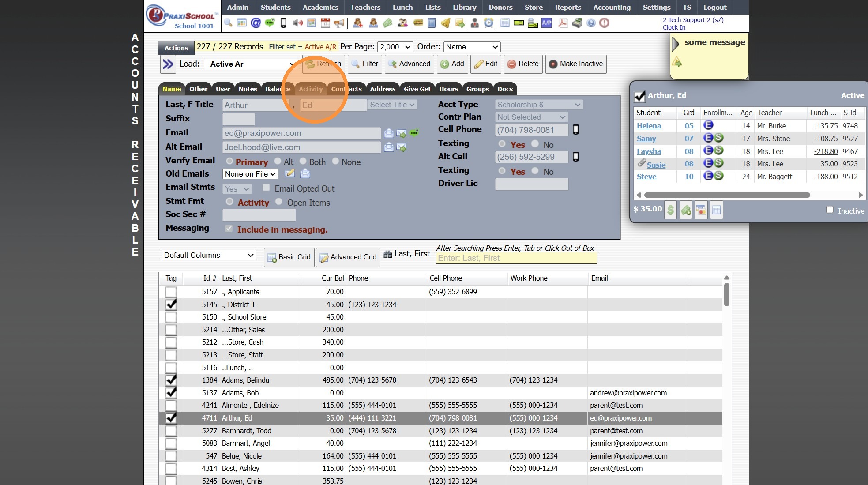Toggle tag checkbox for Adams, Belinda row
868x485 pixels.
pos(171,380)
